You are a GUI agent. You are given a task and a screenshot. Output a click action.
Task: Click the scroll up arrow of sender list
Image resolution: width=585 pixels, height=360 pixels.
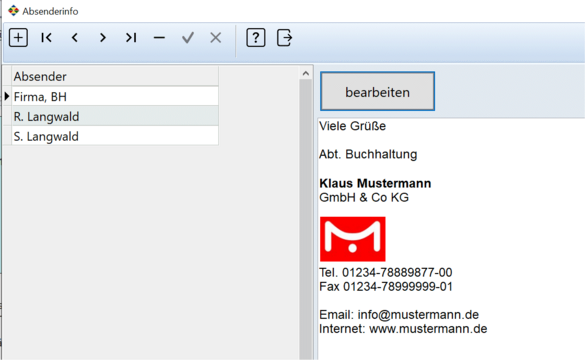pos(306,73)
